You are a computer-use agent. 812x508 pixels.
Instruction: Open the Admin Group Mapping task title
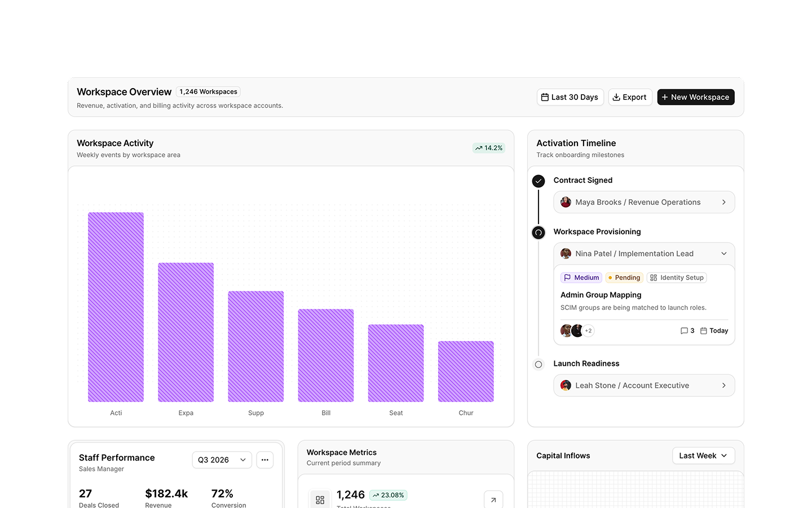(601, 295)
